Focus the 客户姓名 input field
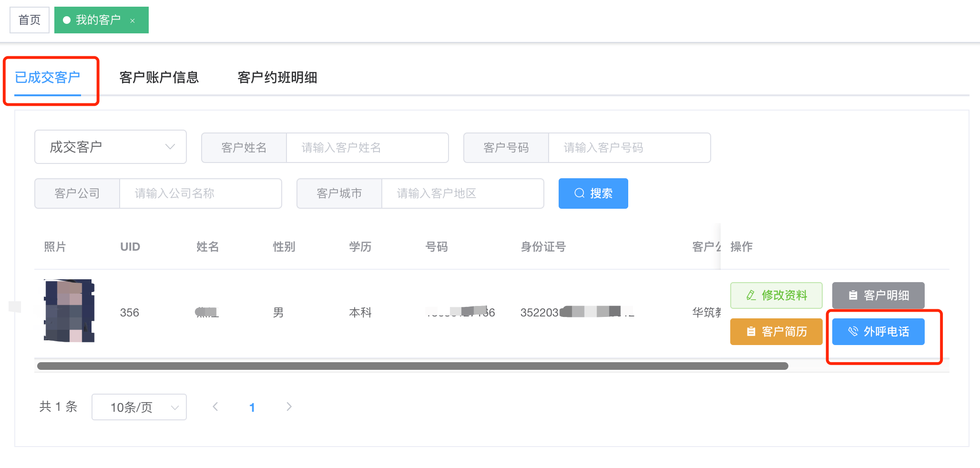The image size is (980, 468). tap(367, 148)
